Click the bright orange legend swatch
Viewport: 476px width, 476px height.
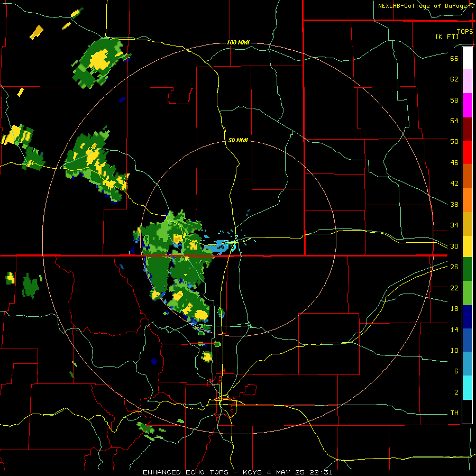tap(467, 200)
